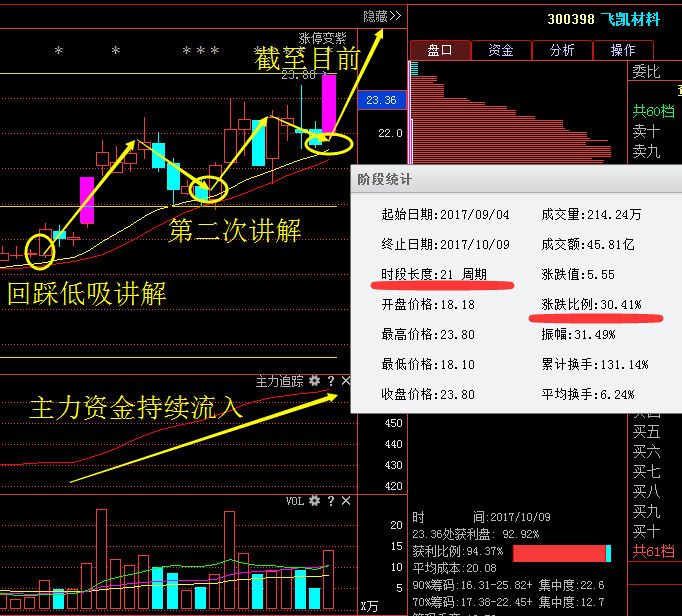Click the 获利比例 red progress bar
Screen dimensions: 682x616
point(562,553)
